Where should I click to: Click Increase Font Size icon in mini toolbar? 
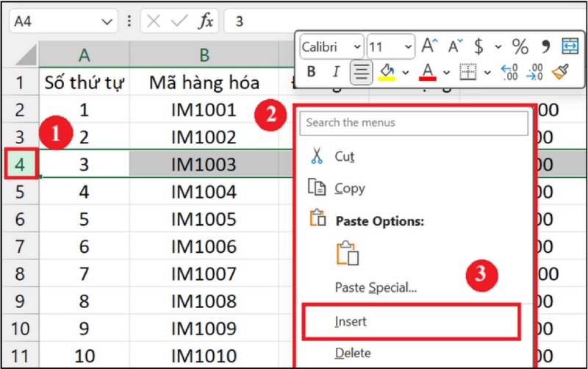click(429, 46)
